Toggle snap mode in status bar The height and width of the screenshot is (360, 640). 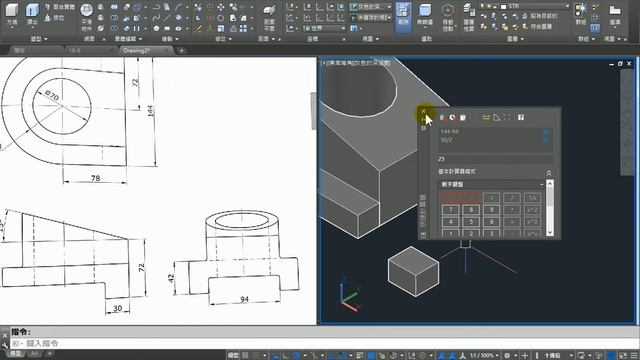coord(256,356)
